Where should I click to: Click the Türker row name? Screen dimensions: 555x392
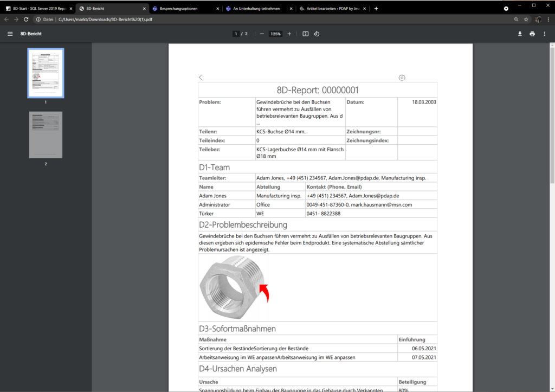point(206,214)
